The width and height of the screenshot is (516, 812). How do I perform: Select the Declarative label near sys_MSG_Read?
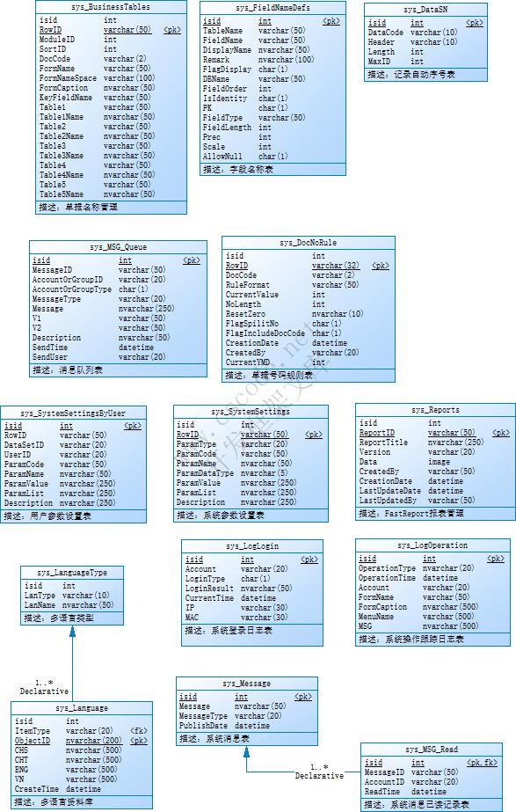tap(319, 776)
